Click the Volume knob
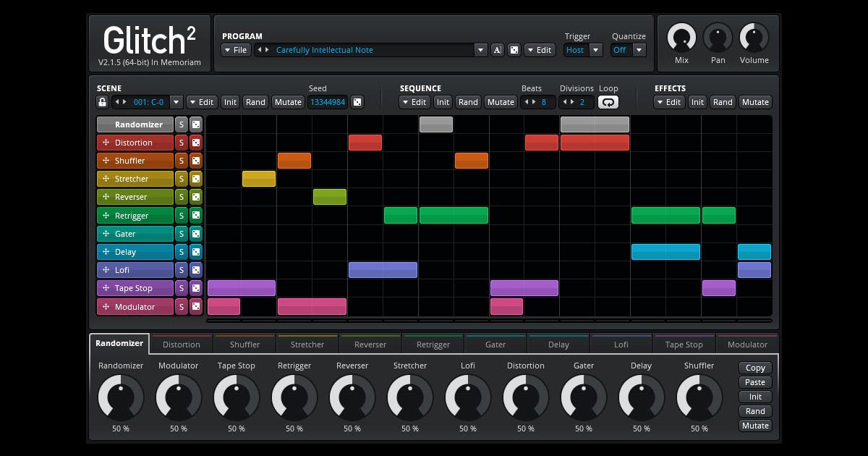Viewport: 868px width, 456px height. click(x=754, y=37)
